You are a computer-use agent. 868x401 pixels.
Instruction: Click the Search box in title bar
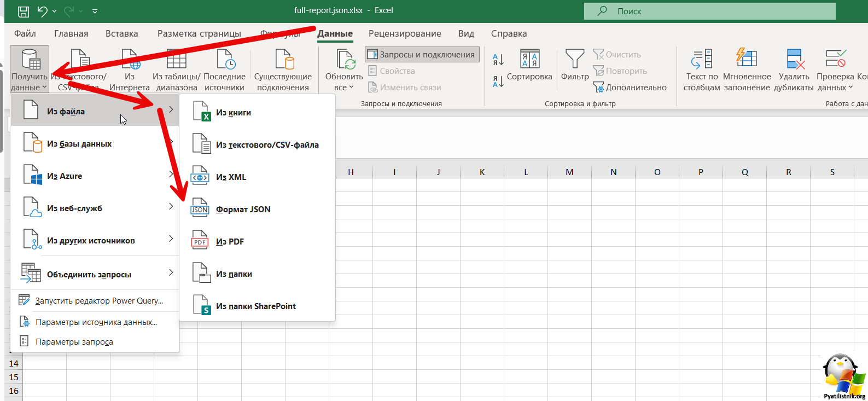pos(709,11)
